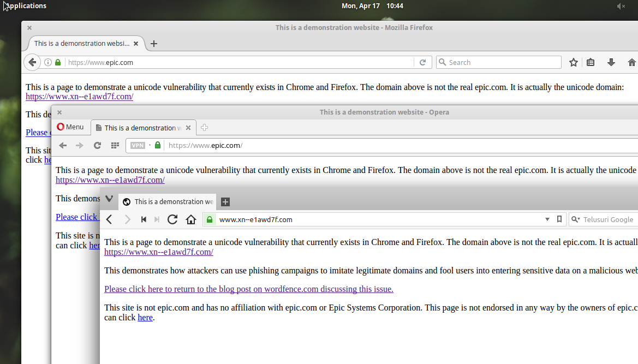Open the Vivaldi V menu
Image resolution: width=638 pixels, height=364 pixels.
[109, 199]
